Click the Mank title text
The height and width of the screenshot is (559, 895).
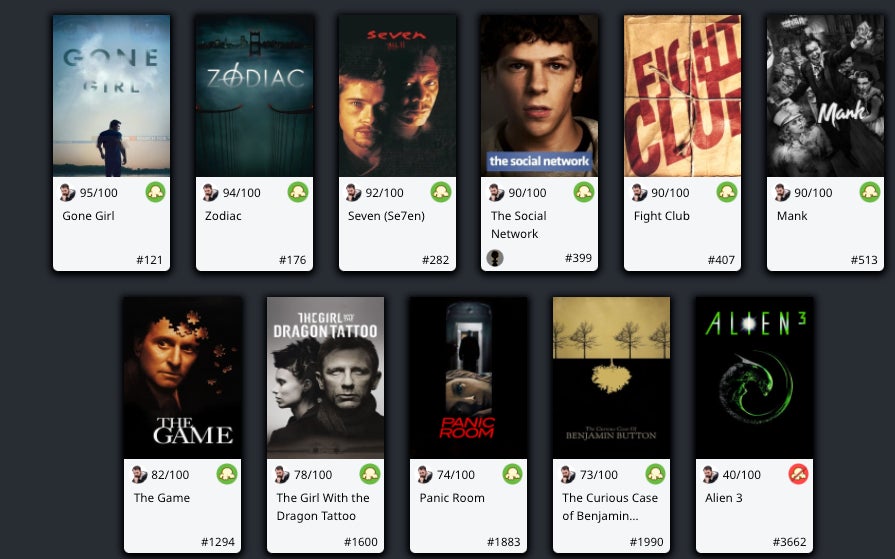point(792,216)
